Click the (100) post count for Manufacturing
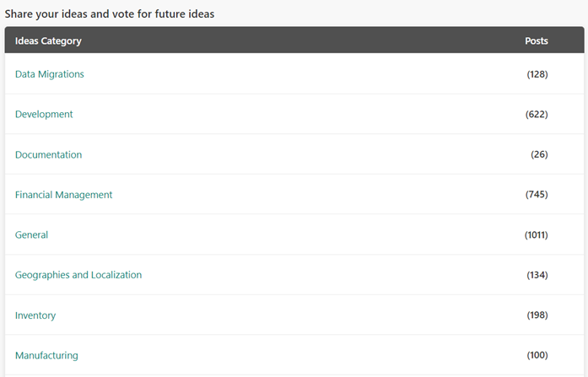 (537, 356)
